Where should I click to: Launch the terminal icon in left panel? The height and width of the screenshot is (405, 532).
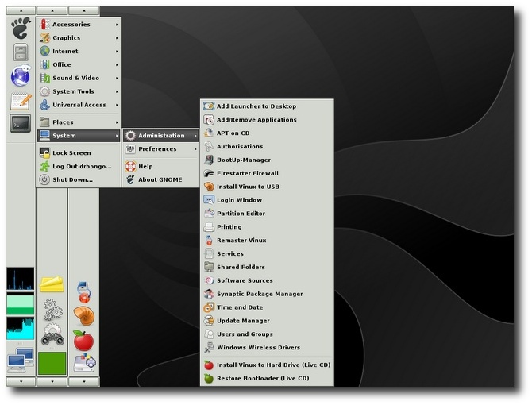click(21, 123)
